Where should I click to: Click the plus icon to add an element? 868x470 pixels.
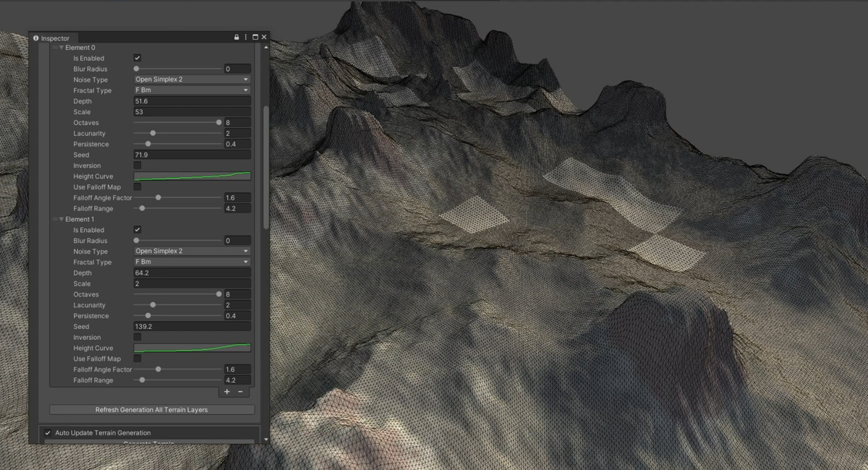point(226,392)
